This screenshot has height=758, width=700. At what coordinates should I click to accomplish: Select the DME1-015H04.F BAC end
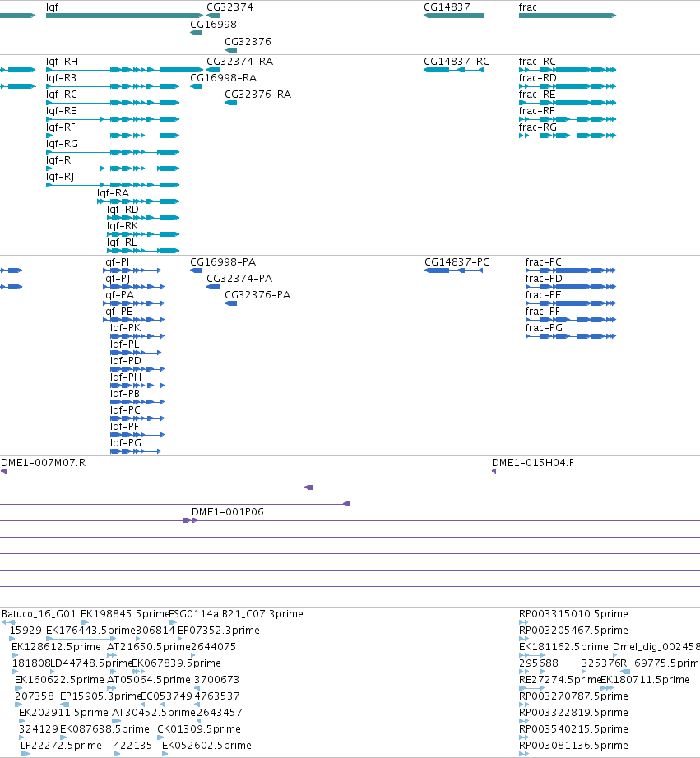494,471
